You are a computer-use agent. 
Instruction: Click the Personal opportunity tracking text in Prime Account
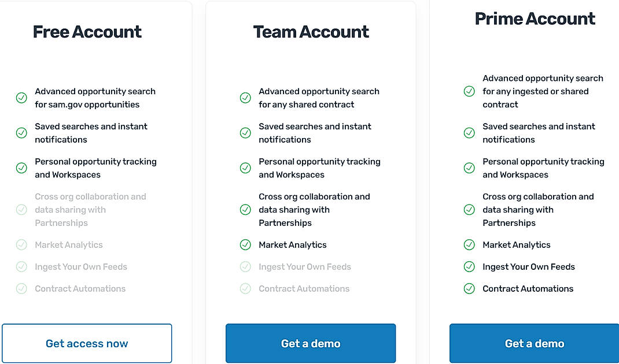click(x=543, y=168)
